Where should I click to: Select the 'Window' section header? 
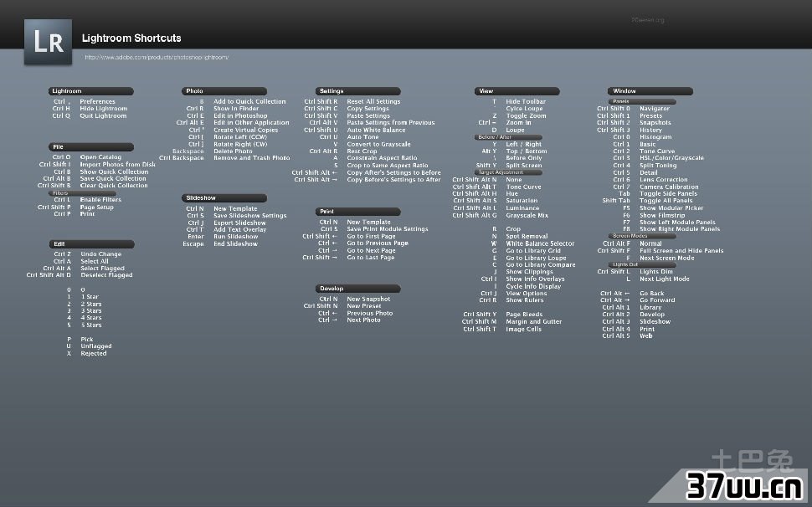pos(650,91)
